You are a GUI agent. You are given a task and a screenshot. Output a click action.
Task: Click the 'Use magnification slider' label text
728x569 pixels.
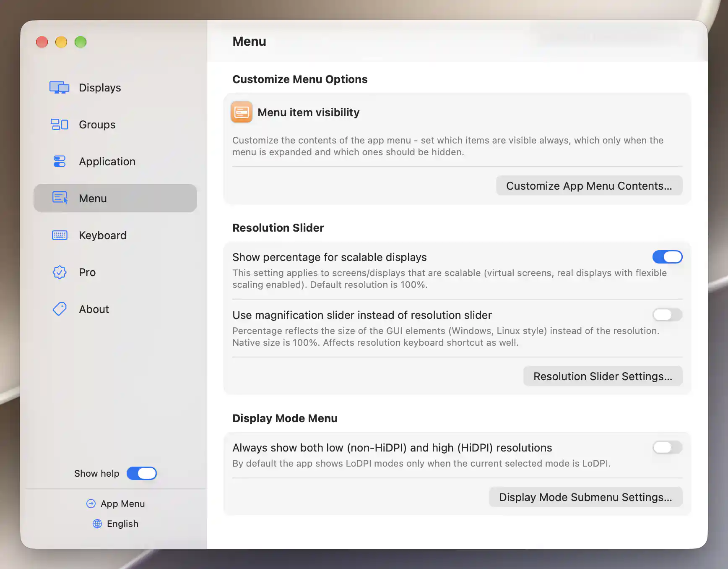click(362, 315)
